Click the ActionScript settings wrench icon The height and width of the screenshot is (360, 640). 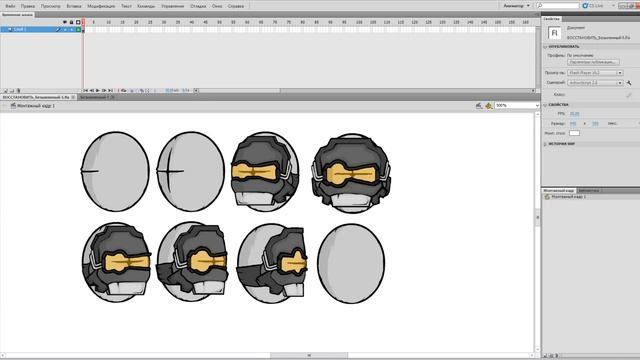[x=629, y=83]
